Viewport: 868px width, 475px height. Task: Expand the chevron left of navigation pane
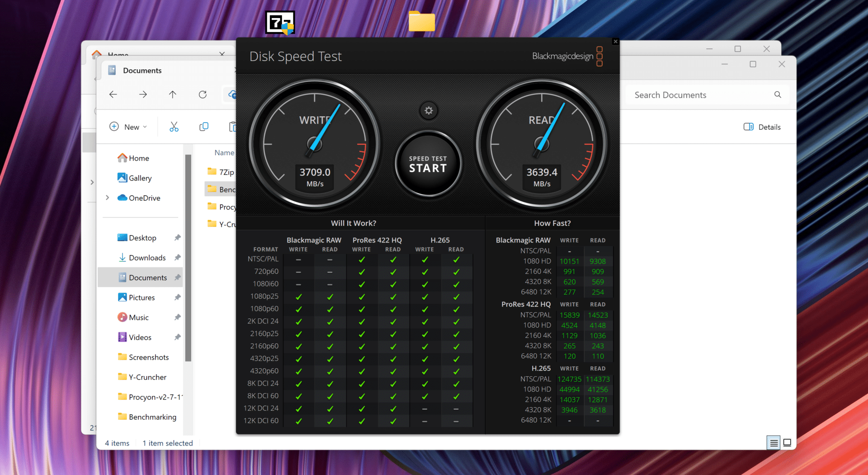coord(92,182)
